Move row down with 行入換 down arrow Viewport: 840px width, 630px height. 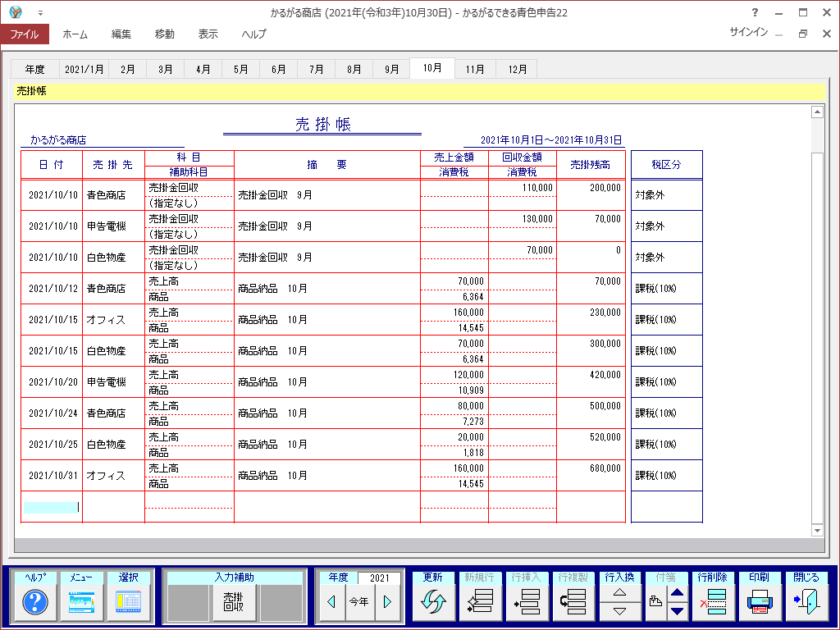(620, 611)
